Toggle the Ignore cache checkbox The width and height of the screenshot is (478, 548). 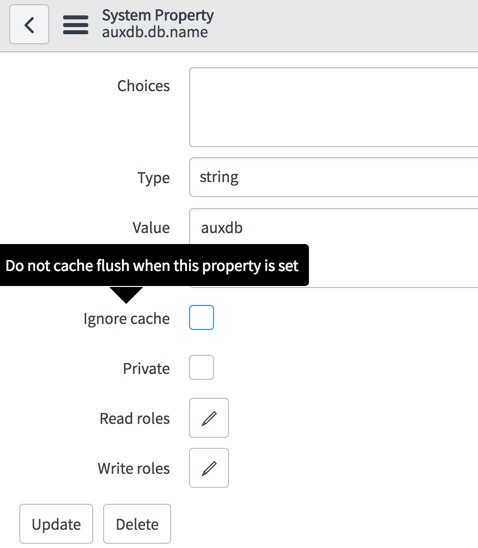(202, 317)
